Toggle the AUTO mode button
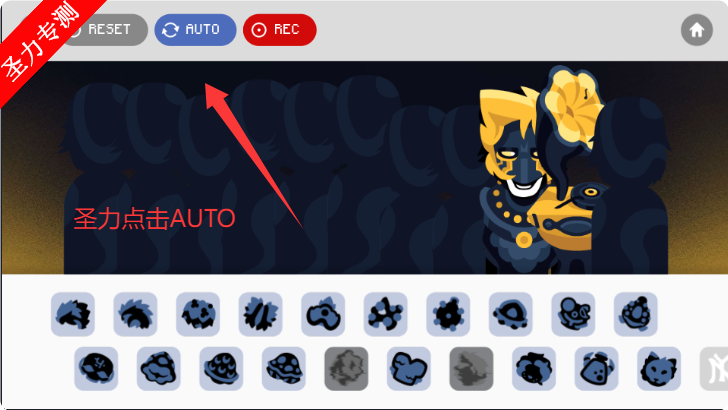 coord(195,30)
